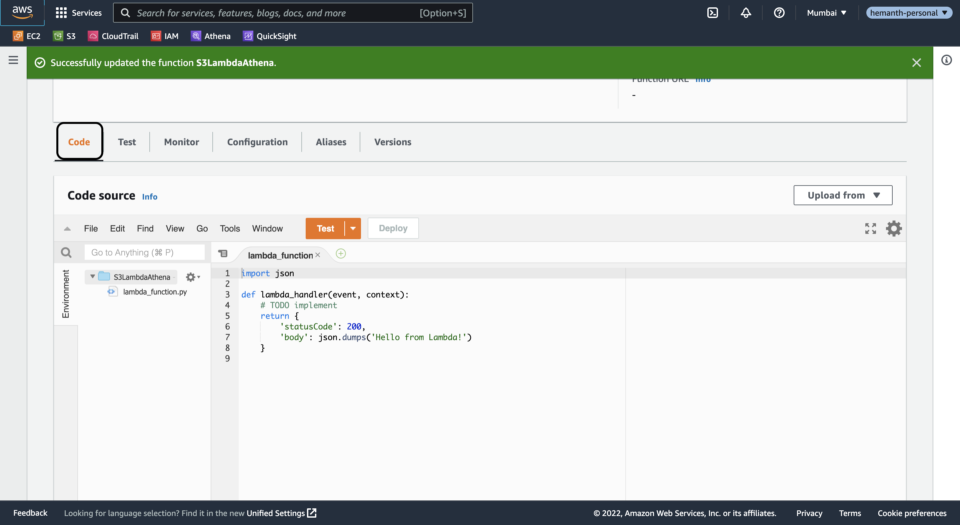
Task: Click line number 3 in the gutter
Action: tap(227, 294)
